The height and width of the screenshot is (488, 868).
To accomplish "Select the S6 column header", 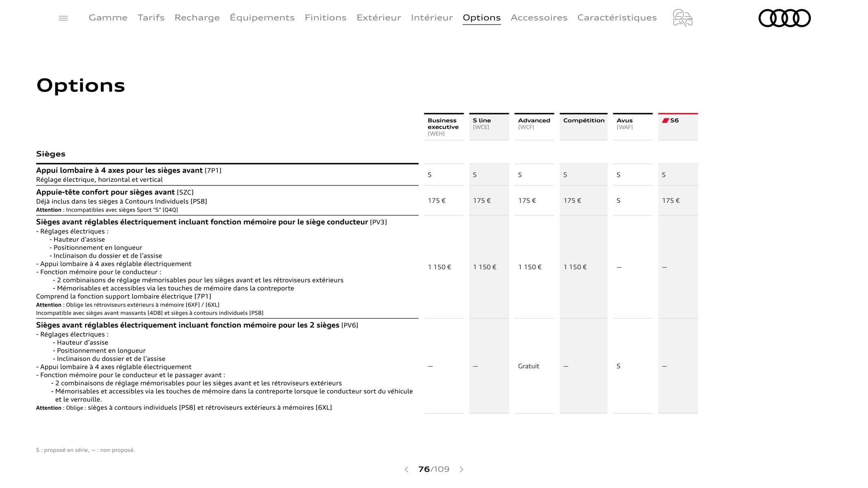I will (x=678, y=126).
